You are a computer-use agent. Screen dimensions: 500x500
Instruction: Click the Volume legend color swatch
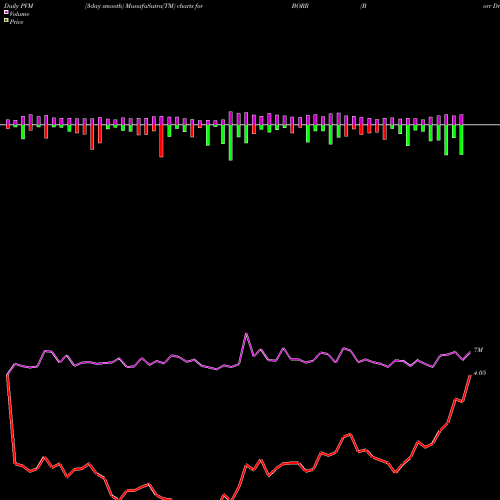(6, 12)
